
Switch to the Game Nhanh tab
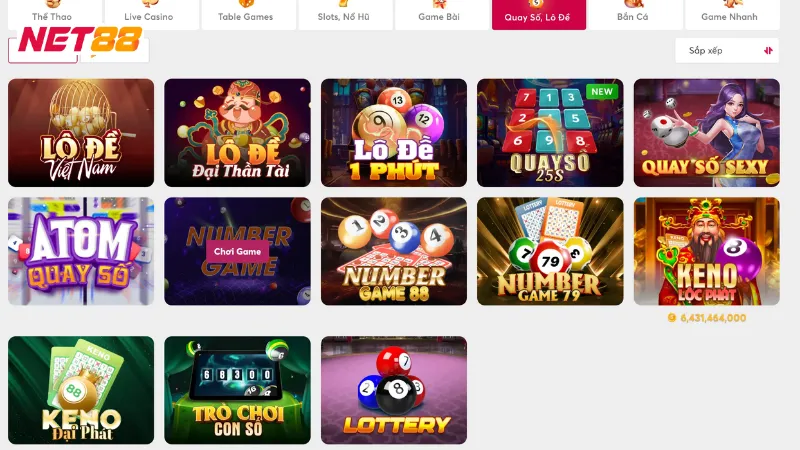tap(730, 14)
